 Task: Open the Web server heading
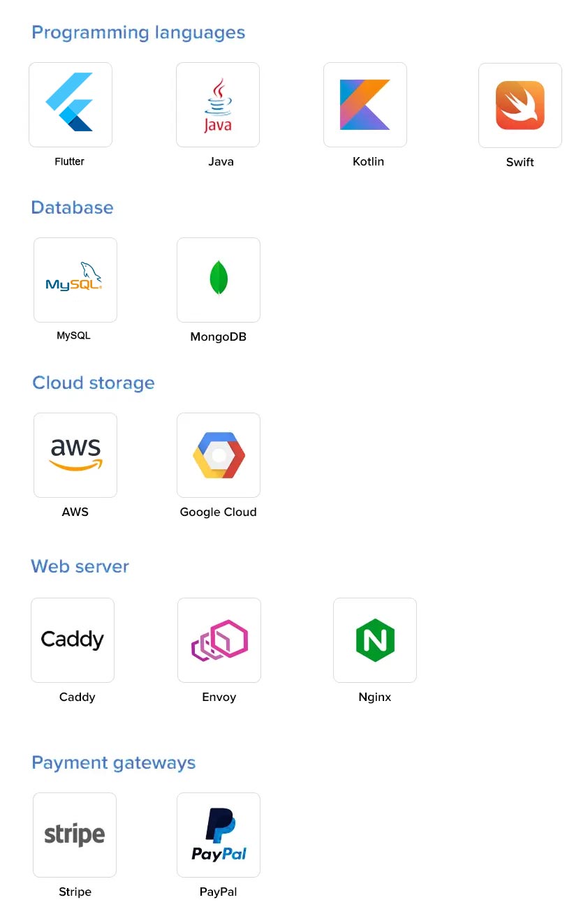pos(80,566)
